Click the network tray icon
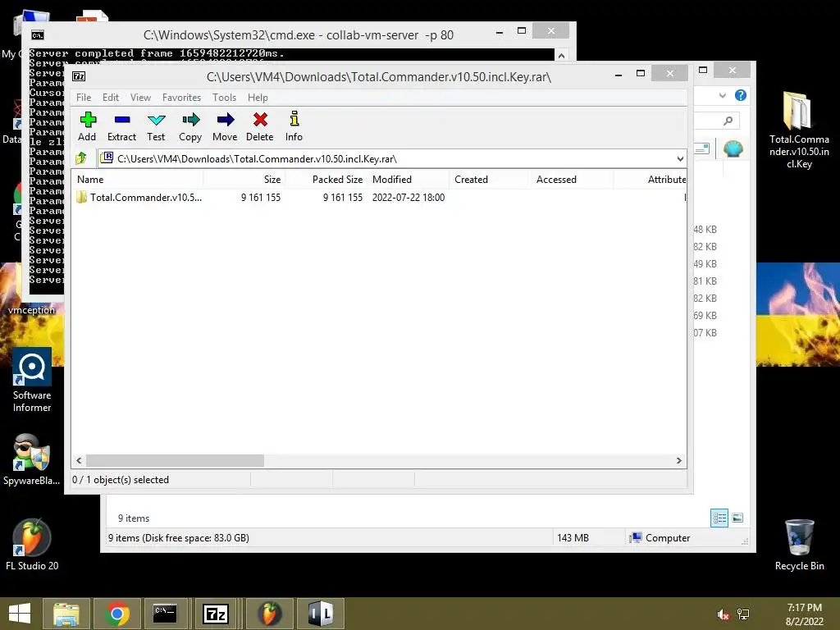This screenshot has width=840, height=630. click(743, 614)
